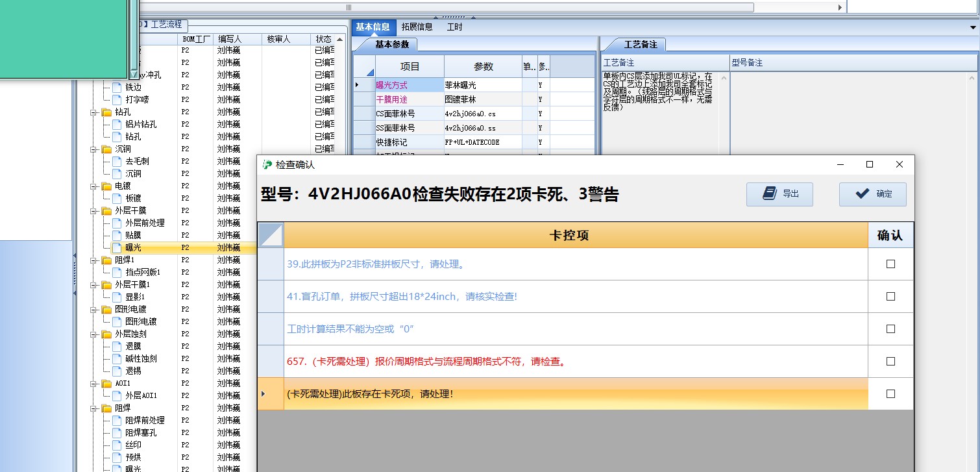Click the 卡控项 column header
The width and height of the screenshot is (980, 472).
tap(576, 235)
